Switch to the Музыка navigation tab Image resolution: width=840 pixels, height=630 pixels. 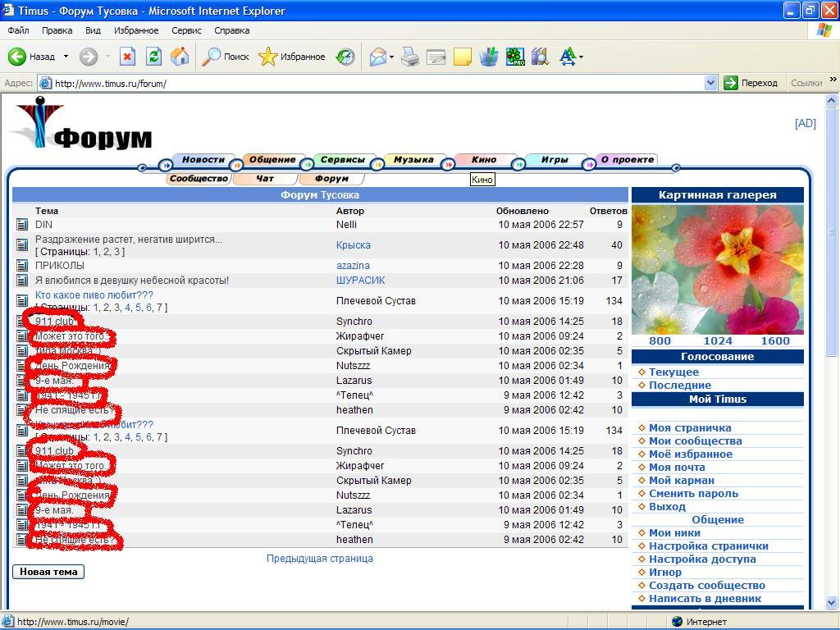413,160
